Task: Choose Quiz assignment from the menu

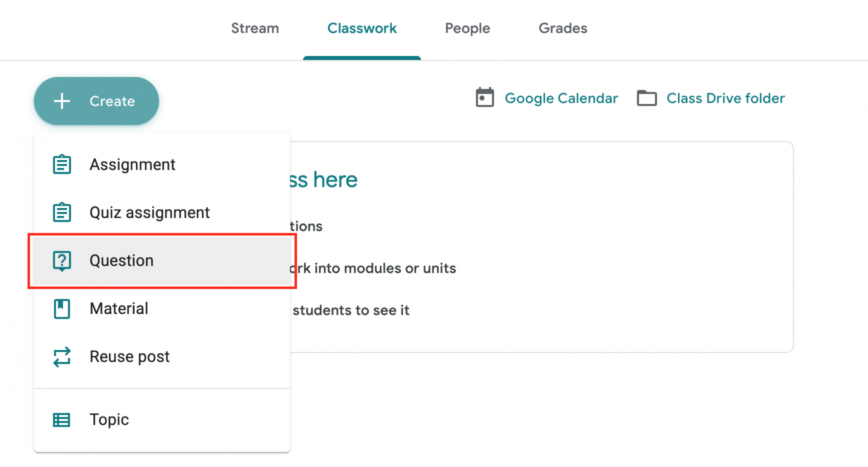Action: [x=150, y=213]
